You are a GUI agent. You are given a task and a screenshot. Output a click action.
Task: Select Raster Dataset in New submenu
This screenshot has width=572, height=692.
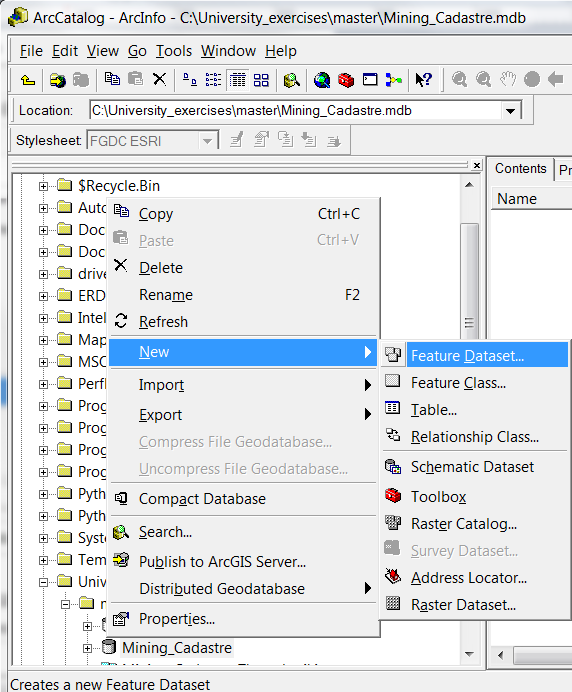coord(475,605)
